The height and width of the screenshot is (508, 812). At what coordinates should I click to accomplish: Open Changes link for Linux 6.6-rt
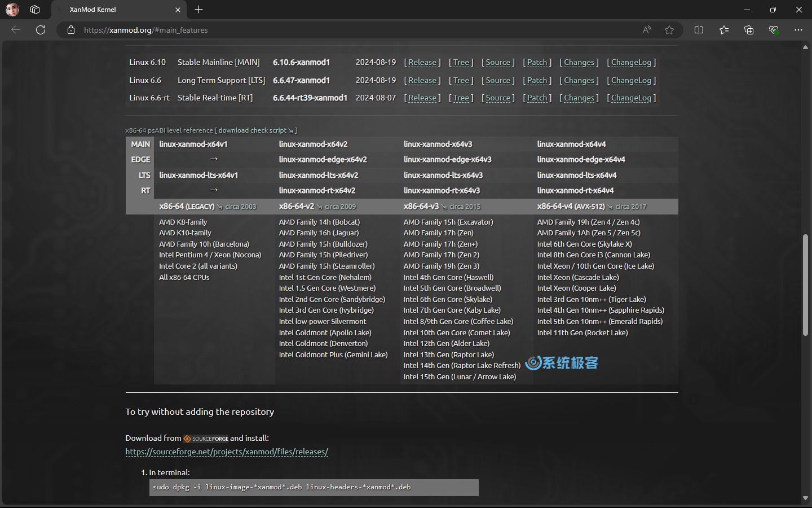click(579, 98)
